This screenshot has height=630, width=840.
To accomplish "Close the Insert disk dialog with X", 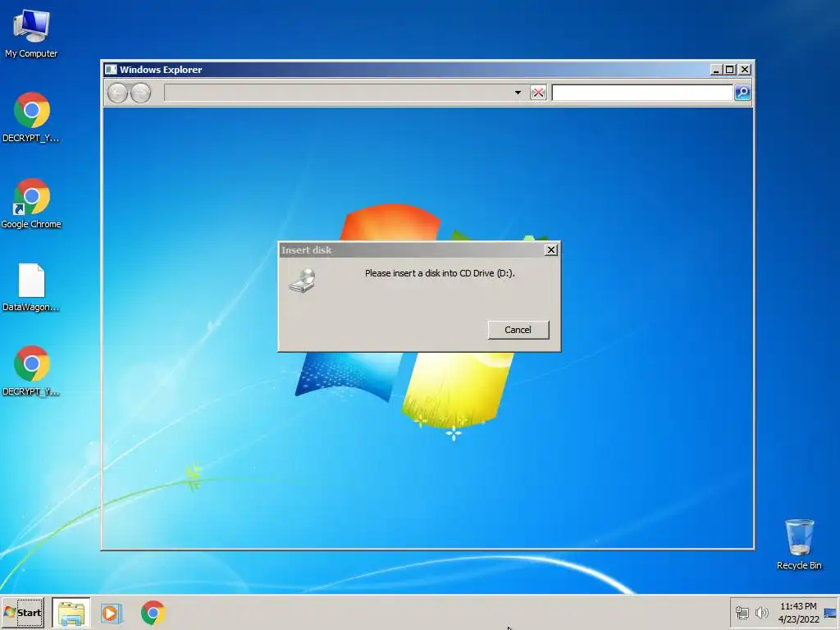I will 550,250.
